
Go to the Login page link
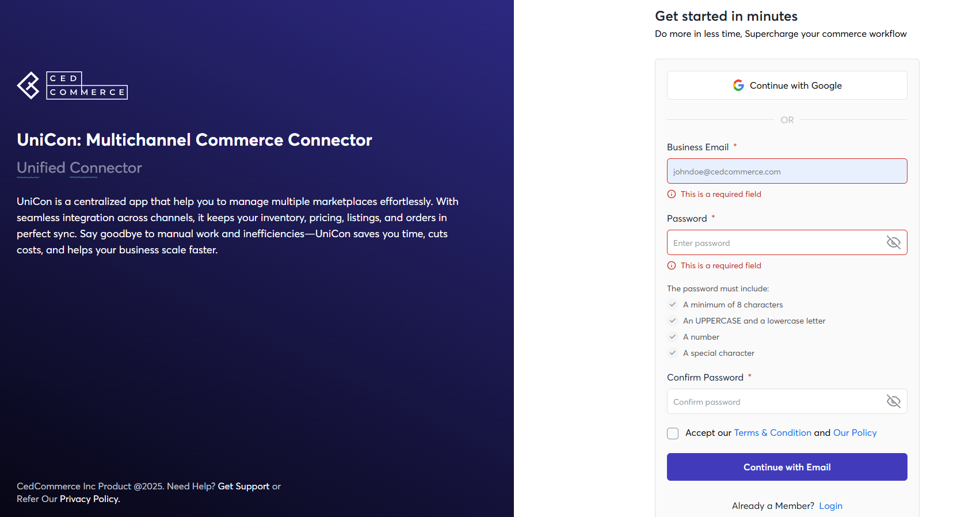click(x=830, y=506)
